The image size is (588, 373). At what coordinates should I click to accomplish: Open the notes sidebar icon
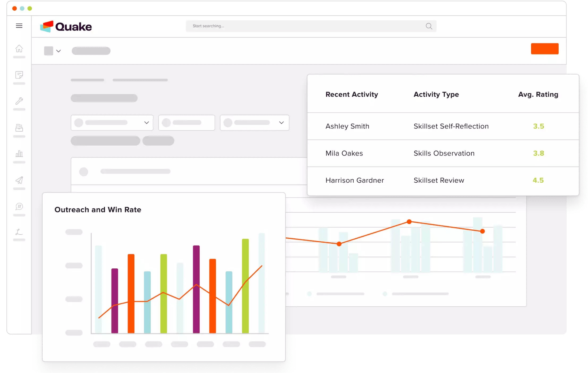(x=19, y=75)
